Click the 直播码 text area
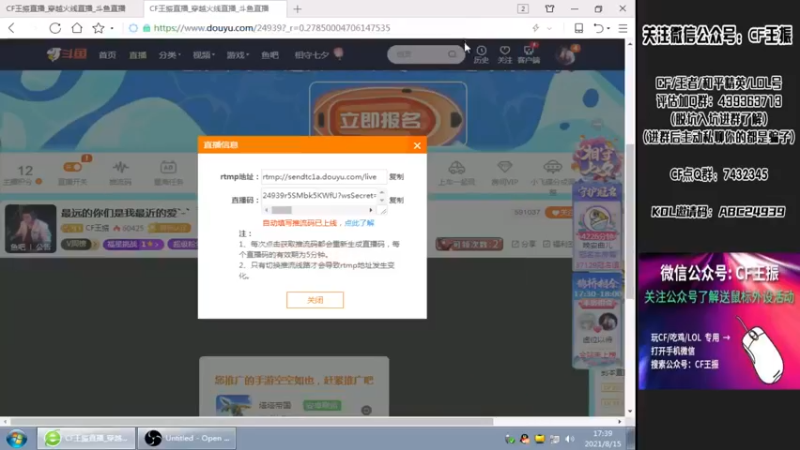The image size is (800, 450). (319, 196)
